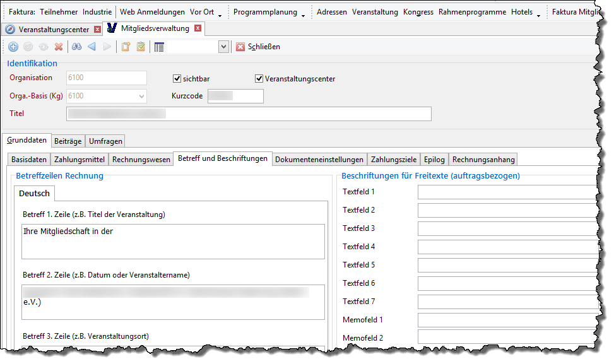Go to previous record with left arrow
Image resolution: width=614 pixels, height=364 pixels.
tap(92, 47)
